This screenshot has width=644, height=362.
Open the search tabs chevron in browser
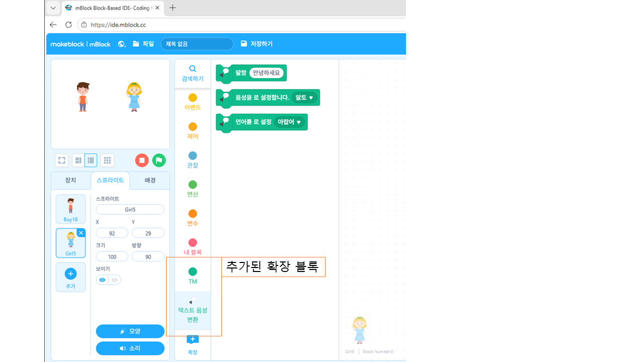point(53,8)
